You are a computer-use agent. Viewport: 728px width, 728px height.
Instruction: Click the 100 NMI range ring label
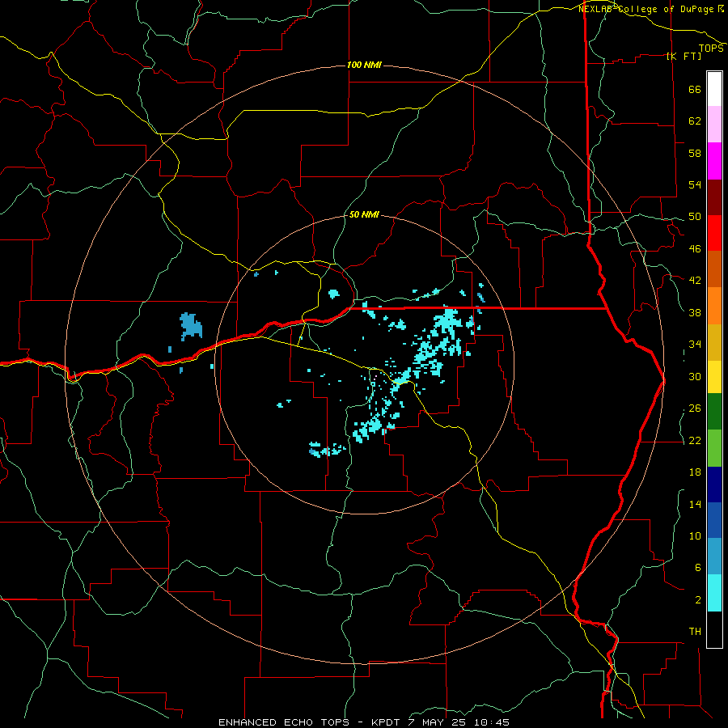(364, 65)
